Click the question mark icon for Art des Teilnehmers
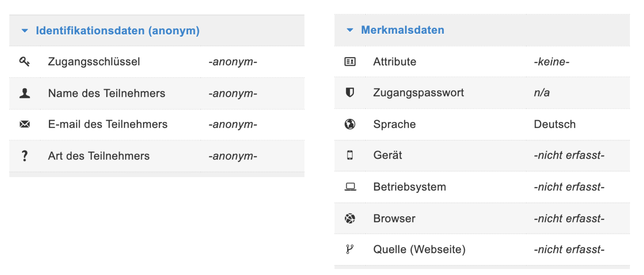The image size is (644, 275). tap(24, 156)
